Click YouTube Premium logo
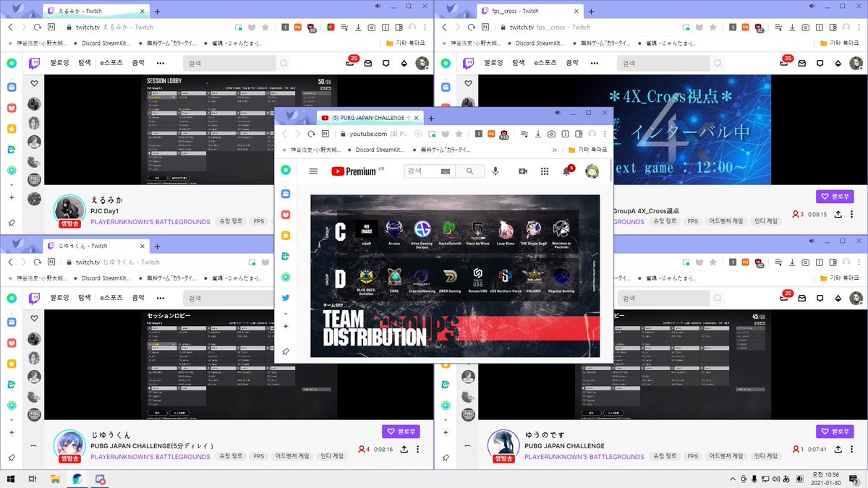This screenshot has width=868, height=488. pos(354,171)
